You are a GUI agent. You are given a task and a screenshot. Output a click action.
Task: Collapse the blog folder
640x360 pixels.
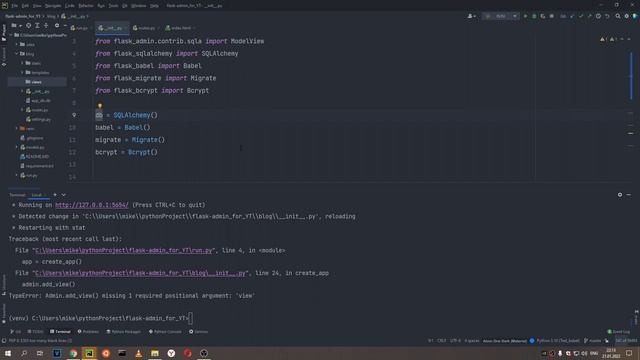coord(17,54)
